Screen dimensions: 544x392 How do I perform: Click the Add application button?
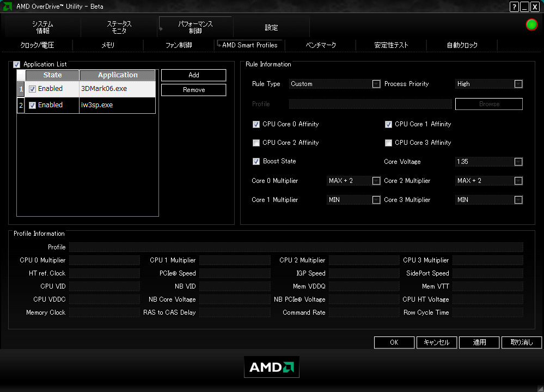[x=194, y=75]
